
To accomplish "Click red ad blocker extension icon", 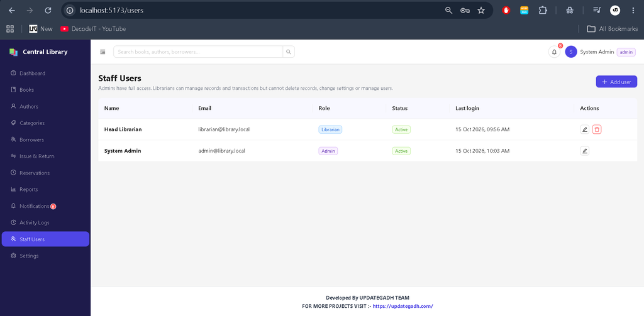I will tap(506, 11).
